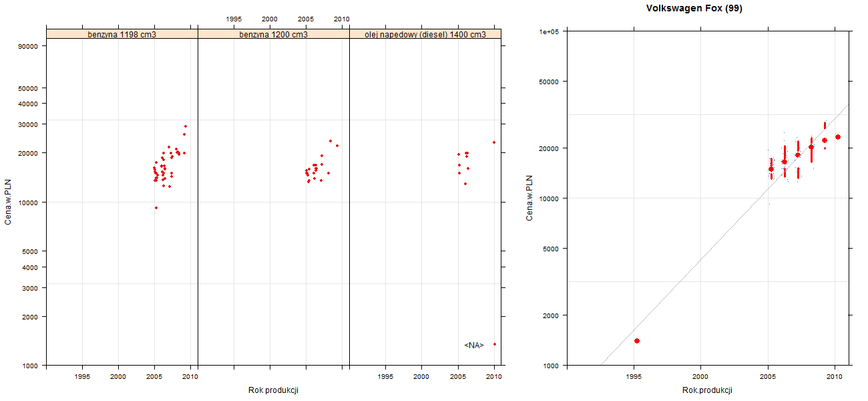Click the 2010 data point in the diesel panel

coord(494,142)
